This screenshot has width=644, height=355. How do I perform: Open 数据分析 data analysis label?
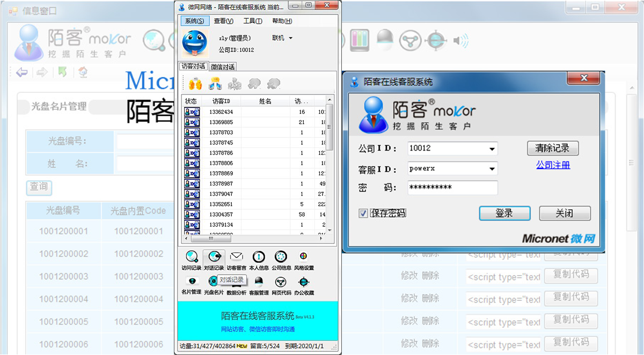click(x=236, y=293)
